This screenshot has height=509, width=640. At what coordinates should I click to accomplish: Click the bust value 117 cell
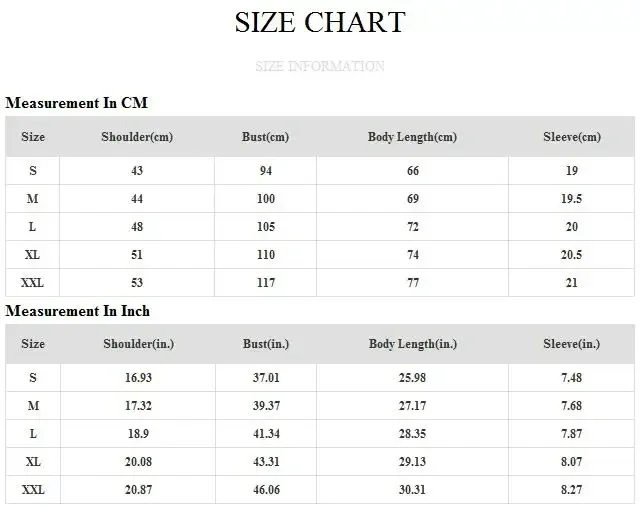click(266, 282)
